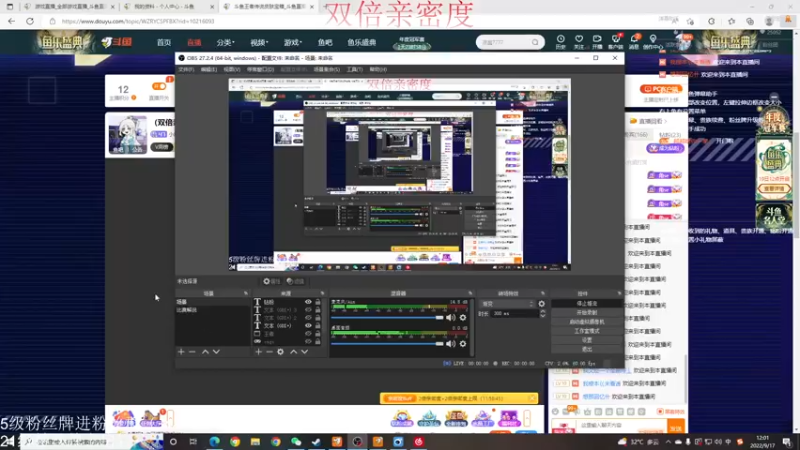
Task: Open microphone/Aux audio settings gear
Action: coord(463,317)
